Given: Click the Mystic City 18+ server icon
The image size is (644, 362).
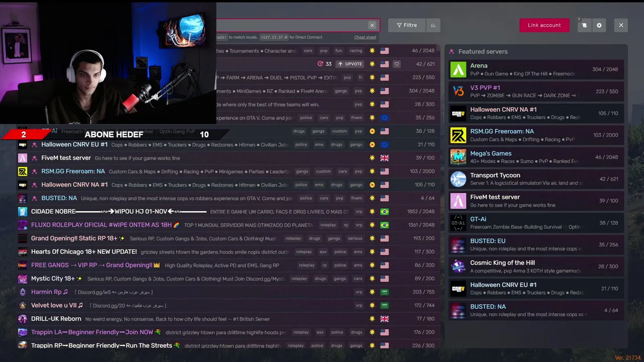Looking at the screenshot, I should pyautogui.click(x=23, y=279).
